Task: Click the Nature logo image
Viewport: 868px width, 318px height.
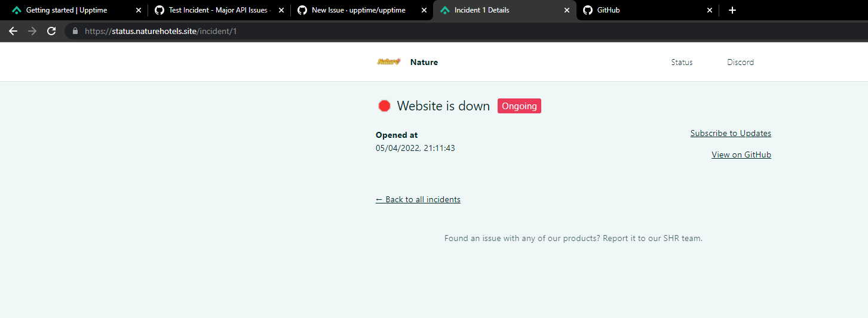Action: [x=389, y=61]
